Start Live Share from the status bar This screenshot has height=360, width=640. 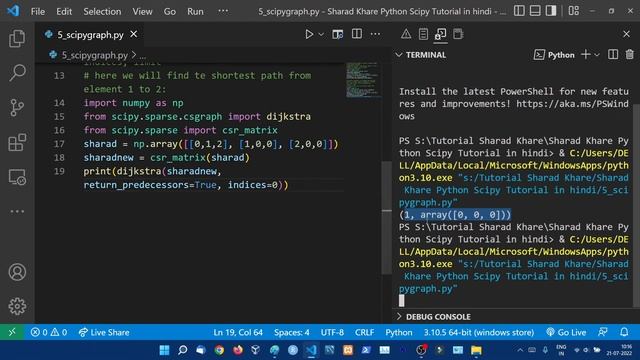coord(104,332)
